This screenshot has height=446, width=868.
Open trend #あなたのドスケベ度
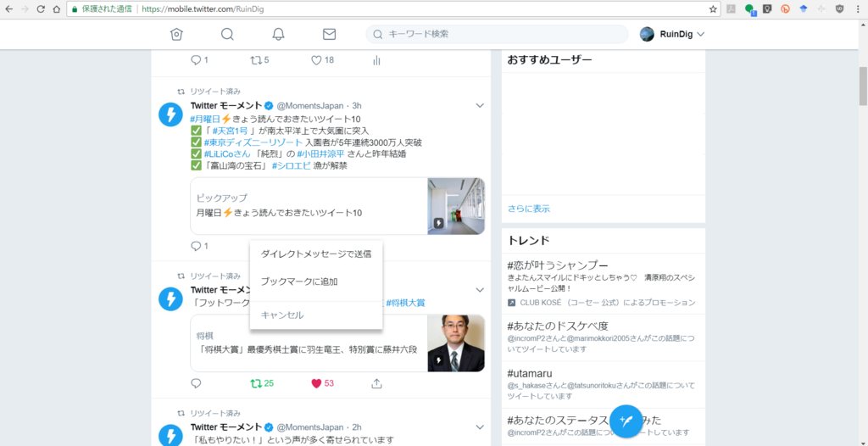coord(558,326)
